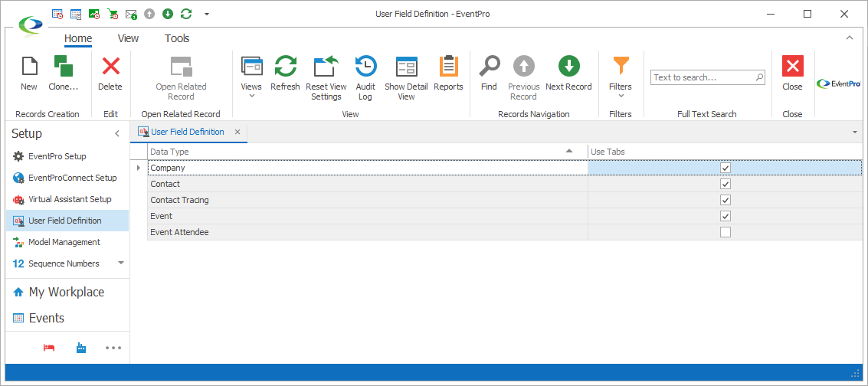Click the green chart-clock quick access icon
Screen dimensions: 868x386
pyautogui.click(x=94, y=15)
